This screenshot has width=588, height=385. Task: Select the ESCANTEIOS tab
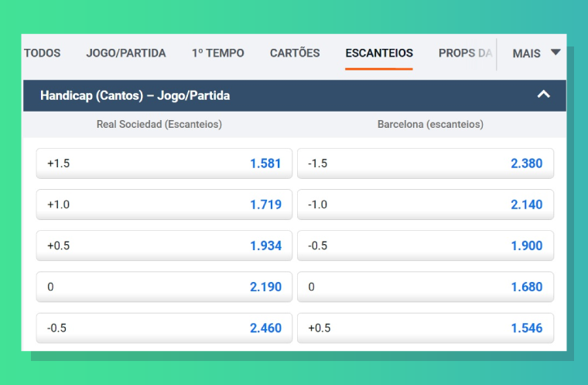pos(379,53)
